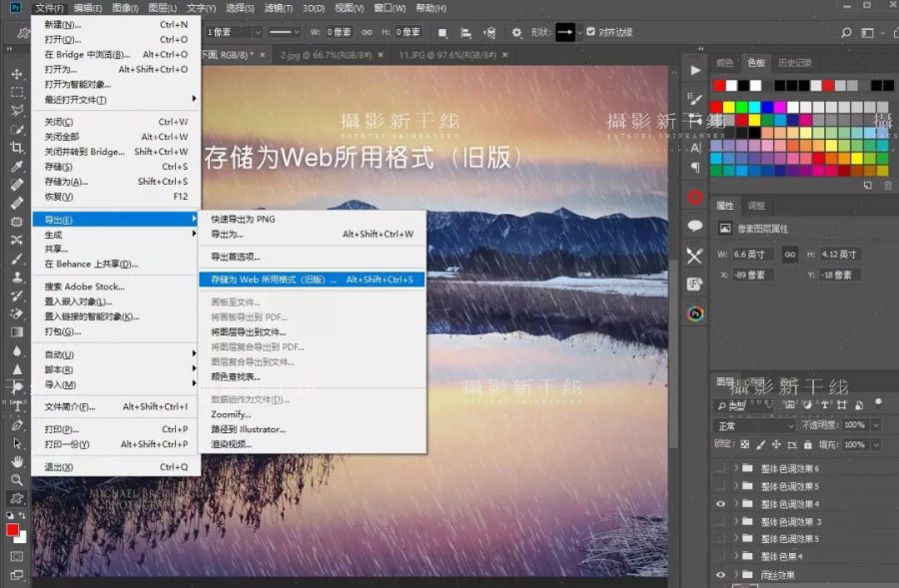
Task: Hide the 整体色调效果4 layer group
Action: [720, 504]
